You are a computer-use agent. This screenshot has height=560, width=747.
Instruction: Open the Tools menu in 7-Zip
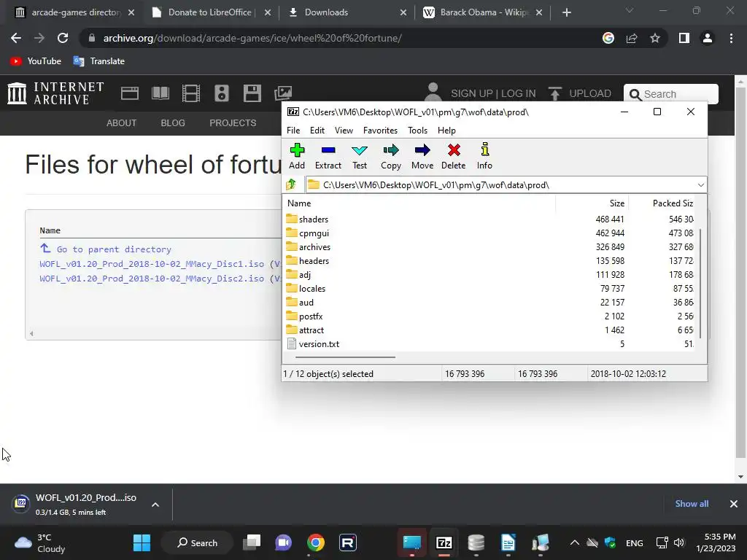pyautogui.click(x=417, y=131)
